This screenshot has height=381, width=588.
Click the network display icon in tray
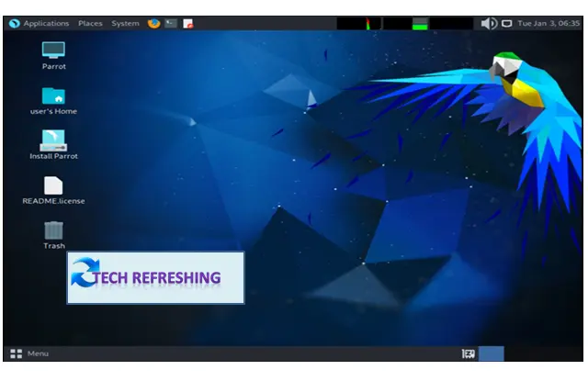pos(506,23)
